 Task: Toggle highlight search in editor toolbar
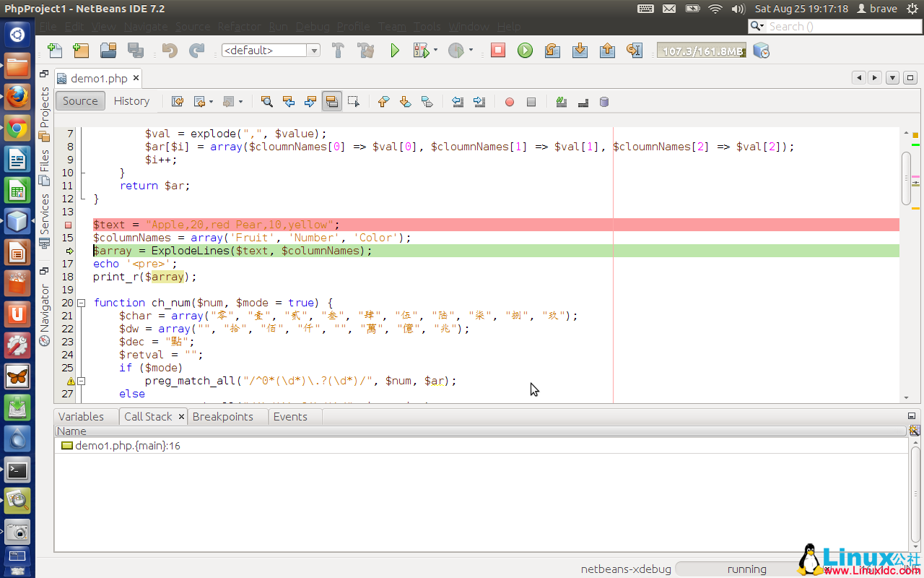(x=332, y=102)
